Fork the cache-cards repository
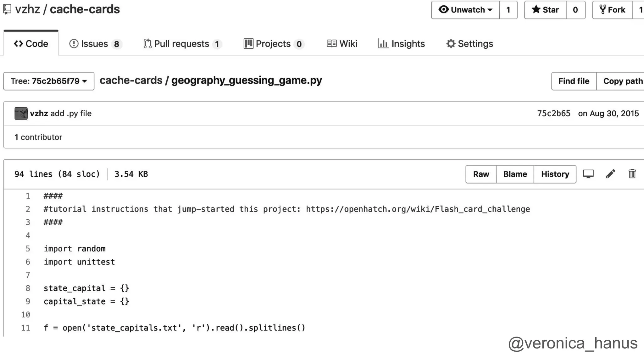The width and height of the screenshot is (644, 362). [612, 10]
